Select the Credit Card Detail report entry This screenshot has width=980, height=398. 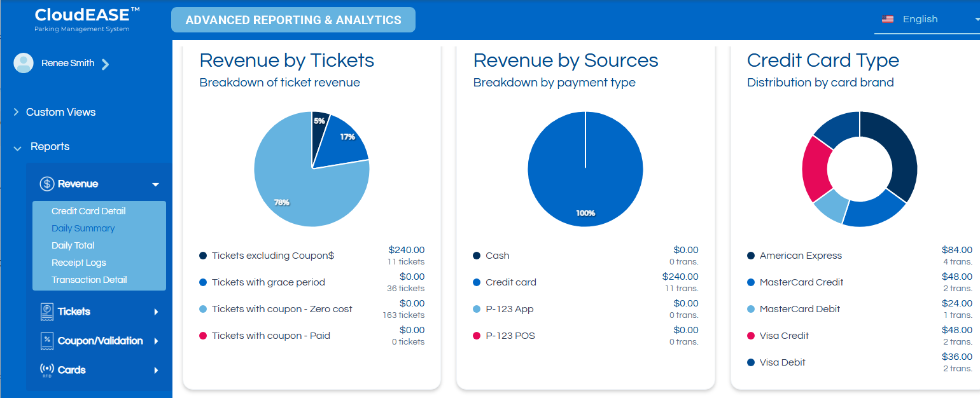click(x=88, y=210)
